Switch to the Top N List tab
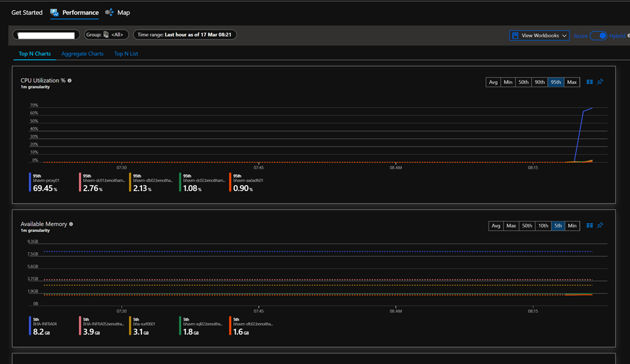Viewport: 630px width, 364px height. [126, 54]
